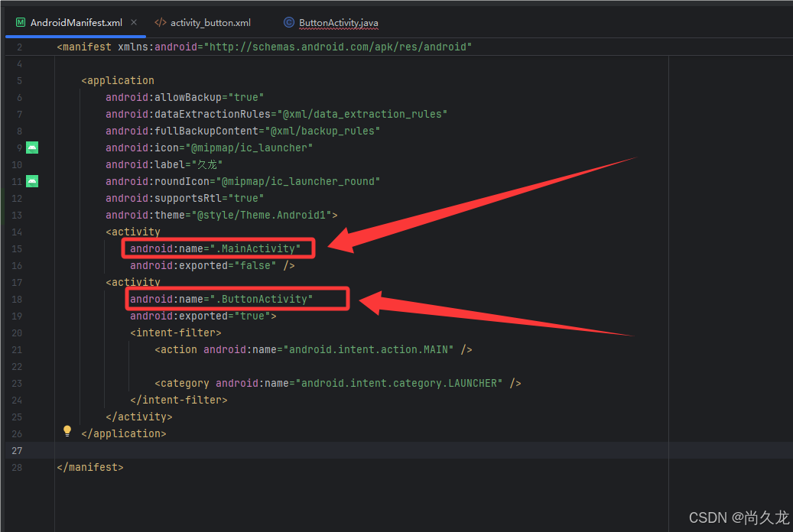Click the AndroidManifest.xml file type icon

pos(20,22)
